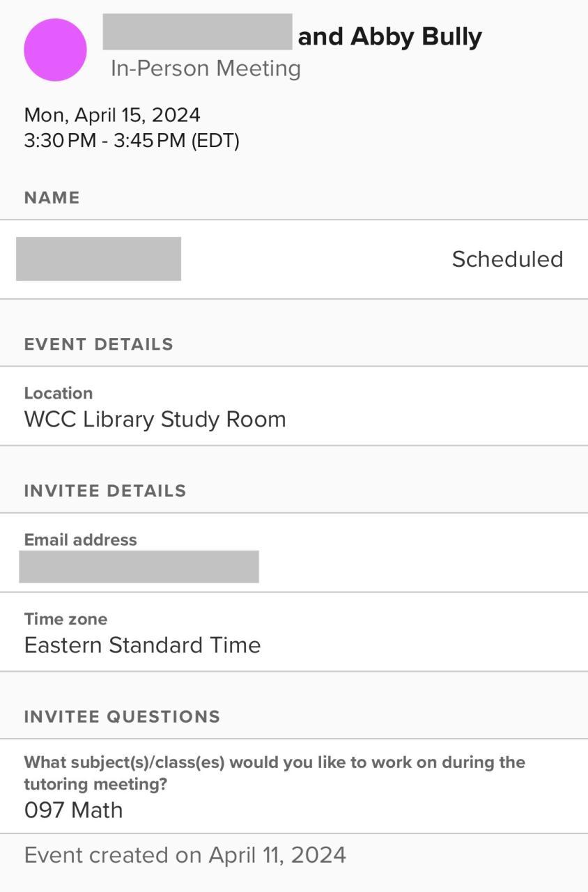588x892 pixels.
Task: Tap the Event created on April 11 footer
Action: (x=185, y=855)
